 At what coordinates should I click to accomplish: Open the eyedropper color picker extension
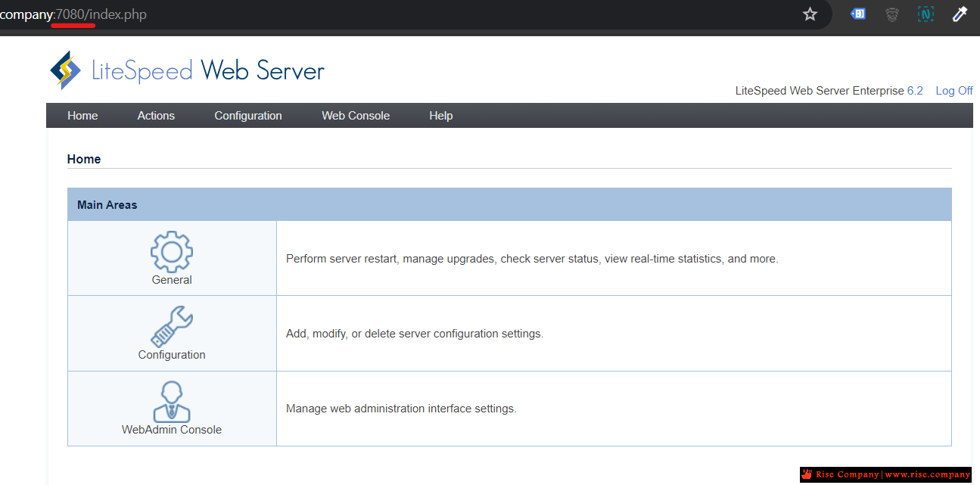click(960, 14)
